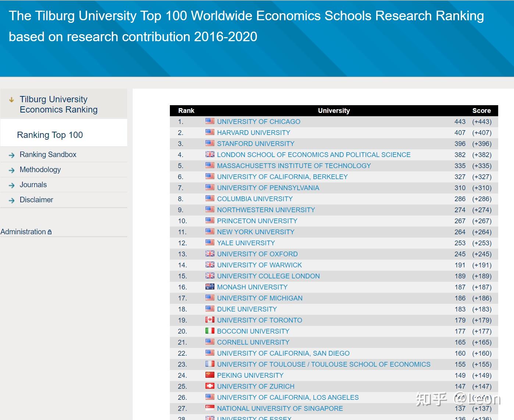The image size is (514, 420).
Task: Open National University of Singapore link
Action: tap(280, 409)
